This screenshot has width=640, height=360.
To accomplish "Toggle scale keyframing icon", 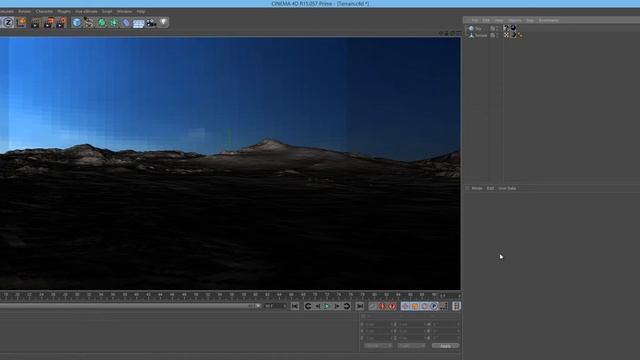I will 414,306.
